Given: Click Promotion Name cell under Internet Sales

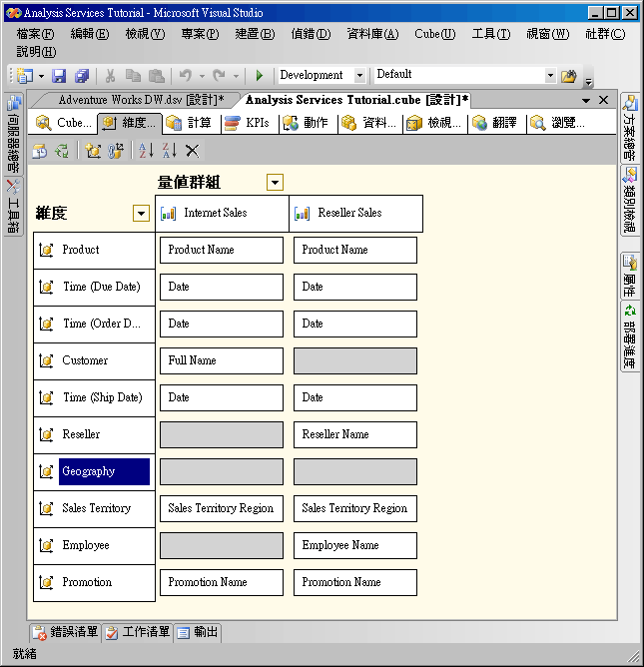Looking at the screenshot, I should pyautogui.click(x=222, y=582).
